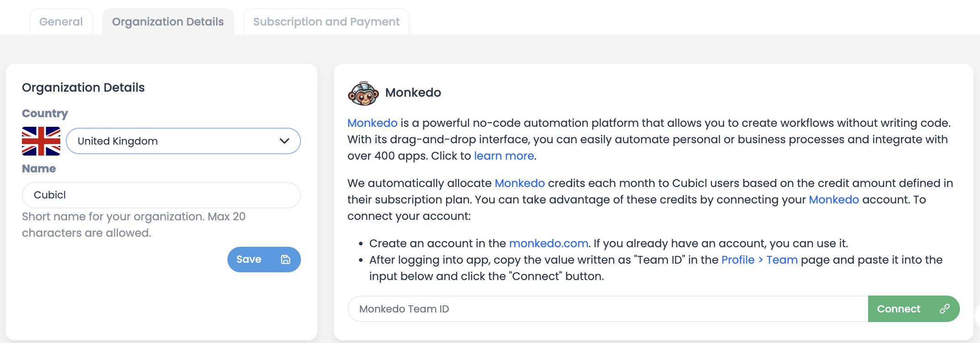Open the United Kingdom country selector
The width and height of the screenshot is (980, 343).
pos(183,141)
